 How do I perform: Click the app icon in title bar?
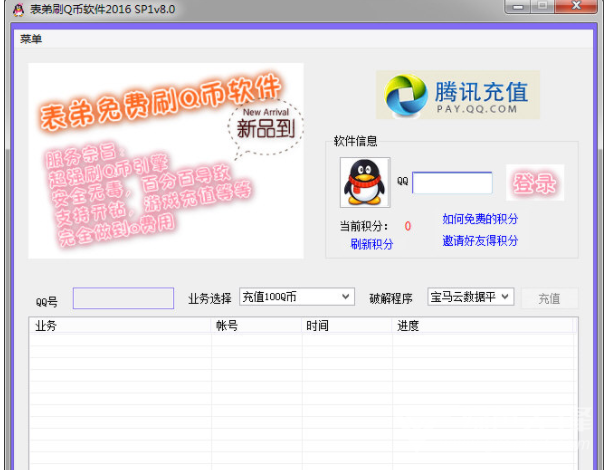(18, 9)
